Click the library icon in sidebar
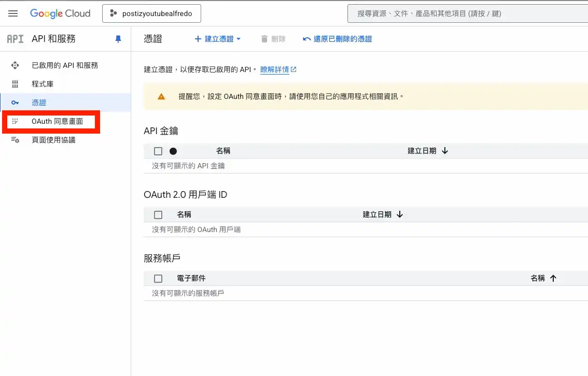The width and height of the screenshot is (588, 376). pos(15,84)
